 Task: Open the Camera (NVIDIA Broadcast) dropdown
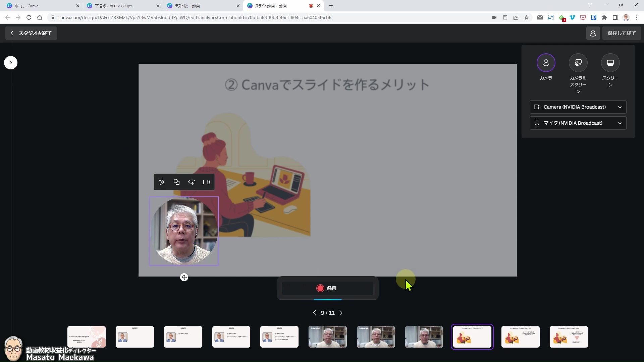click(578, 107)
